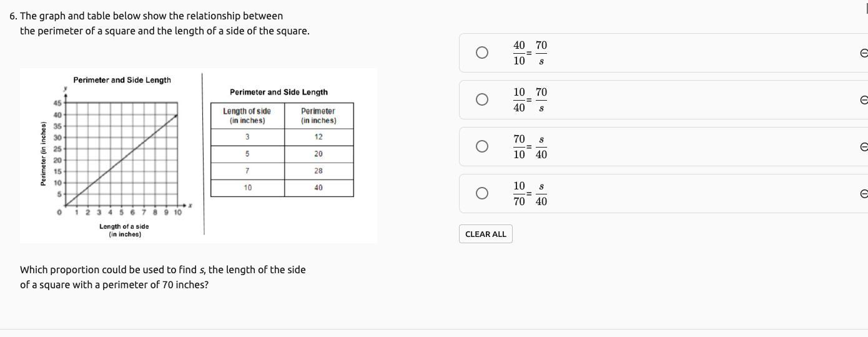Pick the 70/10 = s/40 radio option
The image size is (868, 337).
[x=481, y=146]
